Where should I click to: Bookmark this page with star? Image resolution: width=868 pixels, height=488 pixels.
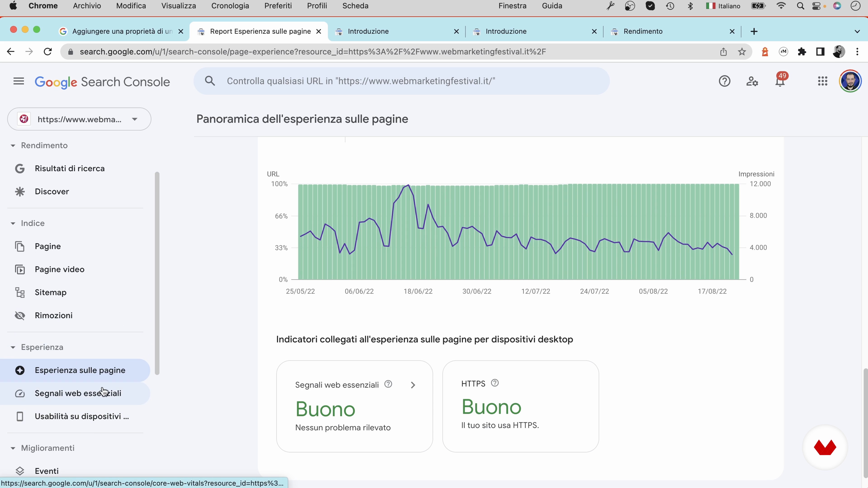[742, 52]
